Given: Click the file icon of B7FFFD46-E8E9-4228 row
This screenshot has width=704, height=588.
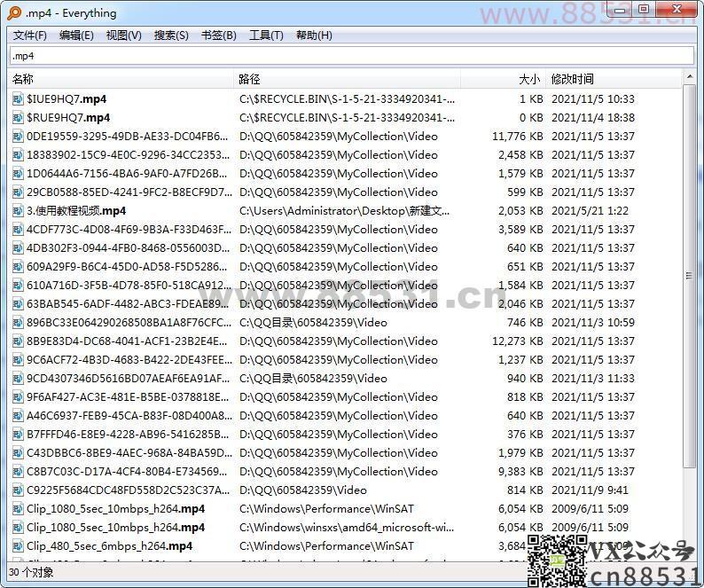Looking at the screenshot, I should click(x=18, y=435).
